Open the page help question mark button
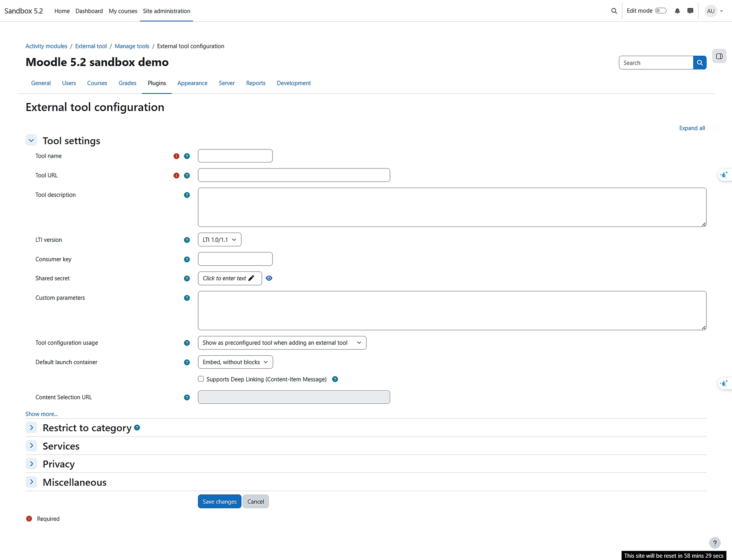 (x=715, y=543)
